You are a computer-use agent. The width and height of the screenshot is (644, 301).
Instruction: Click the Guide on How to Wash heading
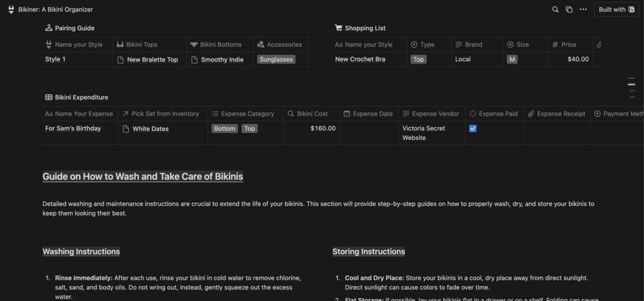click(143, 177)
